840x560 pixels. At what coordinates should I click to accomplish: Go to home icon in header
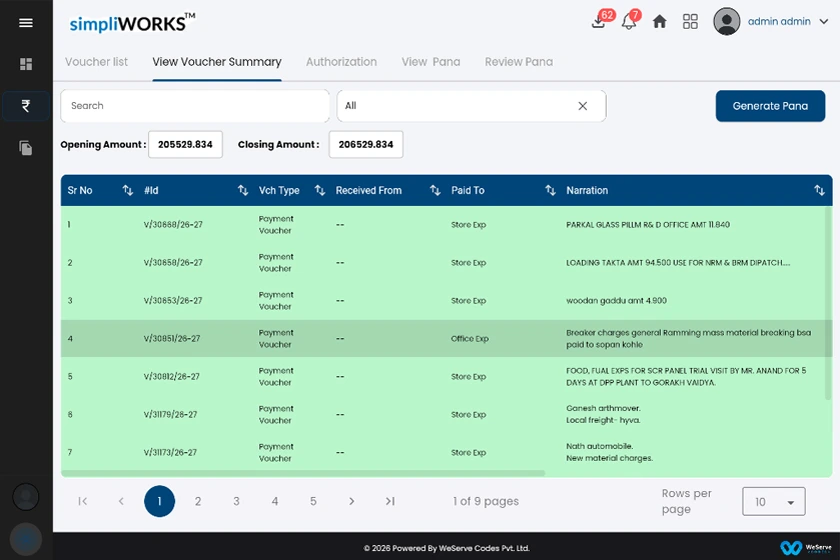point(659,21)
